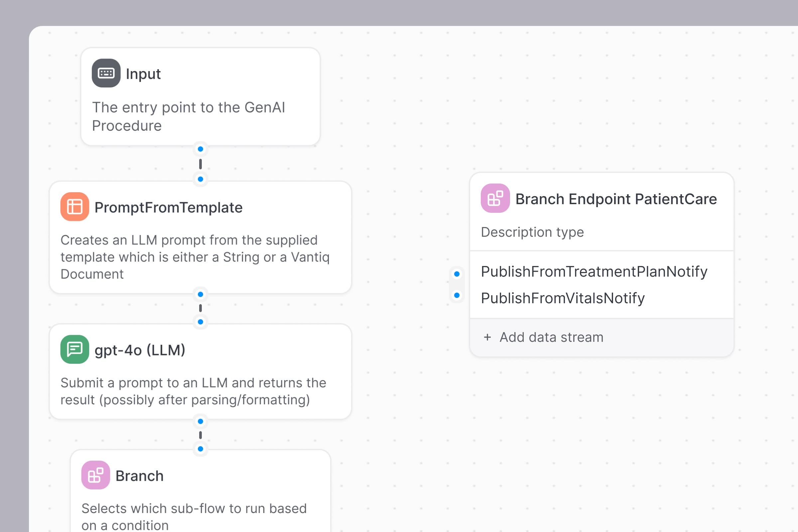Image resolution: width=798 pixels, height=532 pixels.
Task: Click the Branch Endpoint PatientCare title
Action: point(616,199)
